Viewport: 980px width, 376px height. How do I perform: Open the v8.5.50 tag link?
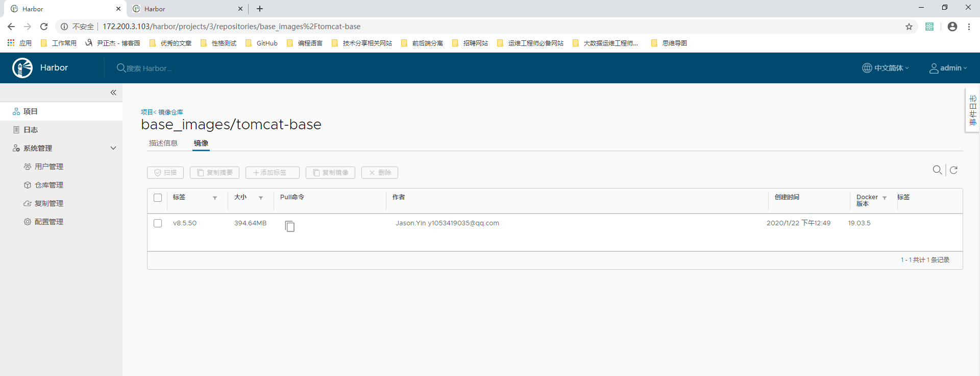pos(185,223)
